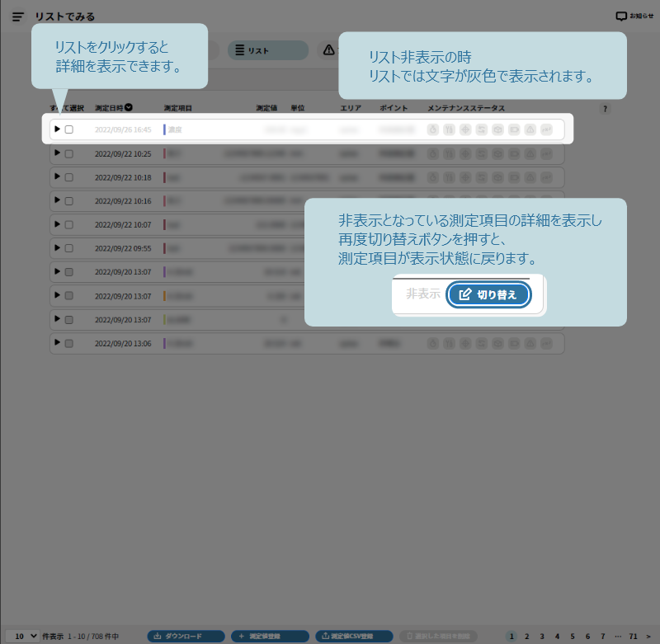Click stopwatch icon in 2022/09/22 10:25 row

click(x=432, y=154)
